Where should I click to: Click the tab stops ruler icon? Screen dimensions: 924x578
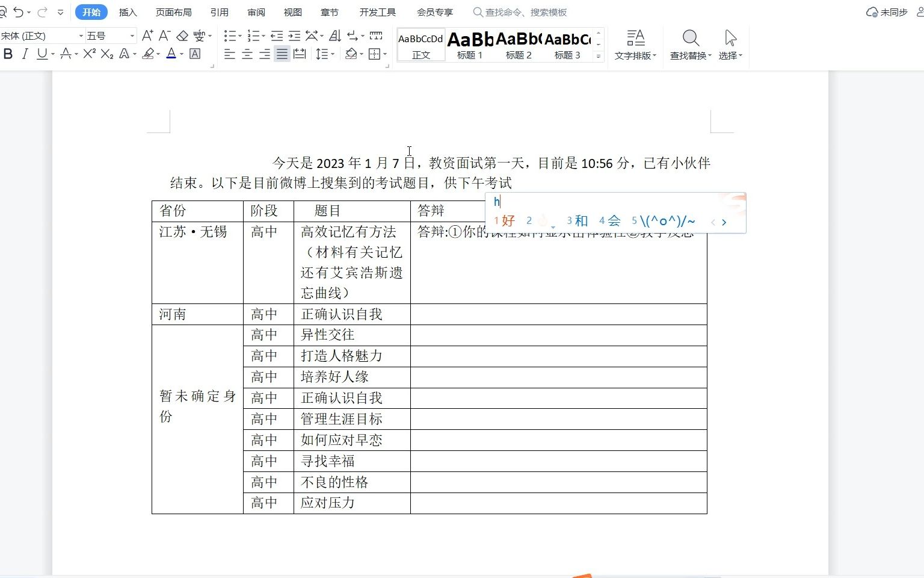click(376, 36)
